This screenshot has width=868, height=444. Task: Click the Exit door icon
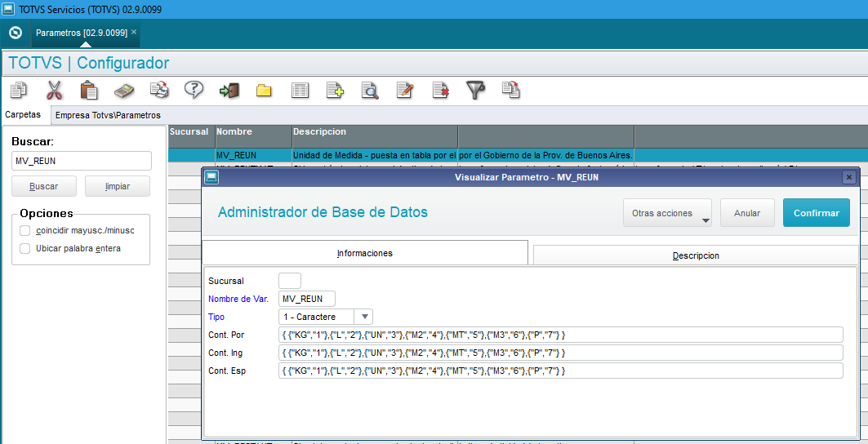click(229, 91)
